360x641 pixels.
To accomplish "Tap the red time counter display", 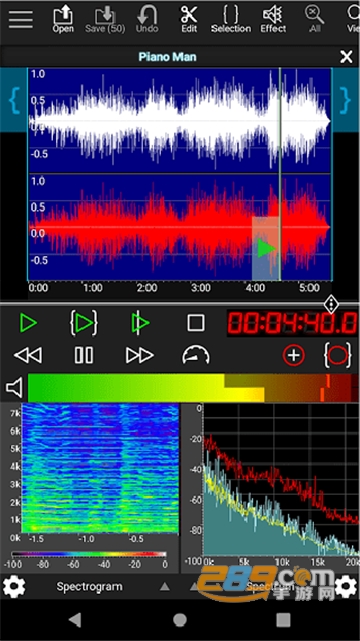I will pyautogui.click(x=293, y=323).
